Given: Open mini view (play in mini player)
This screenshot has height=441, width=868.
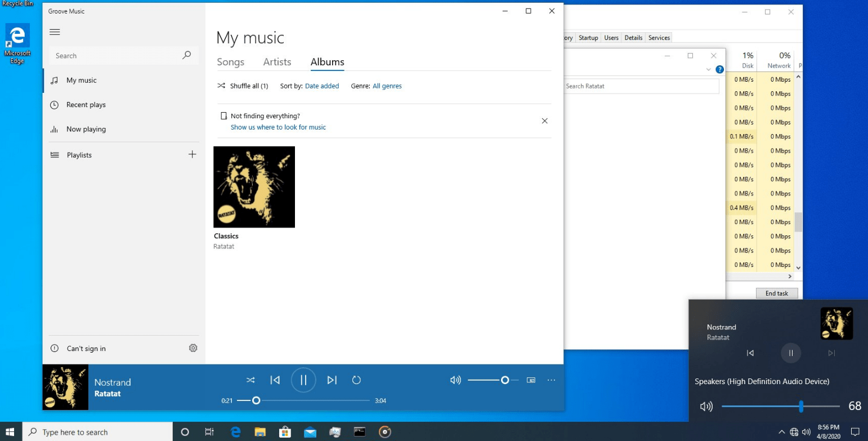Looking at the screenshot, I should (x=531, y=380).
